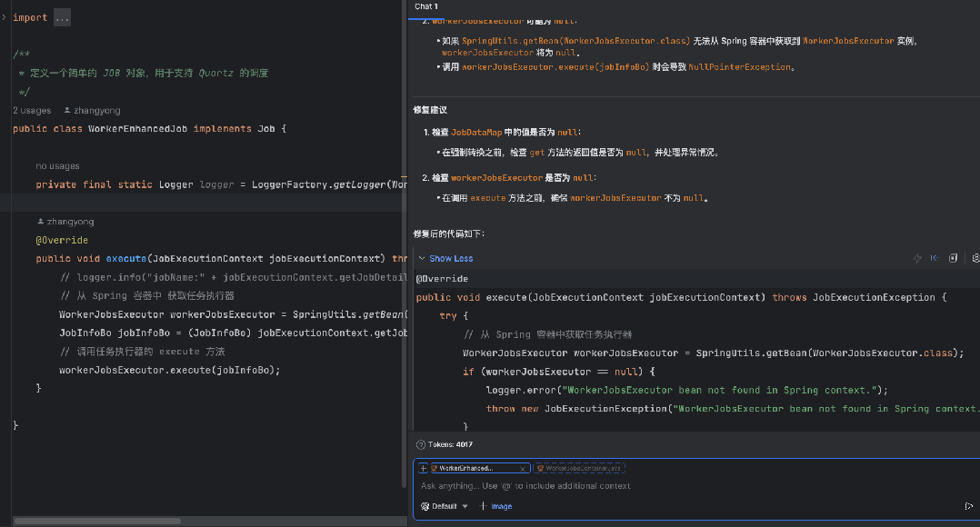Click Show Less link on code block
Image resolution: width=980 pixels, height=527 pixels.
(x=451, y=259)
